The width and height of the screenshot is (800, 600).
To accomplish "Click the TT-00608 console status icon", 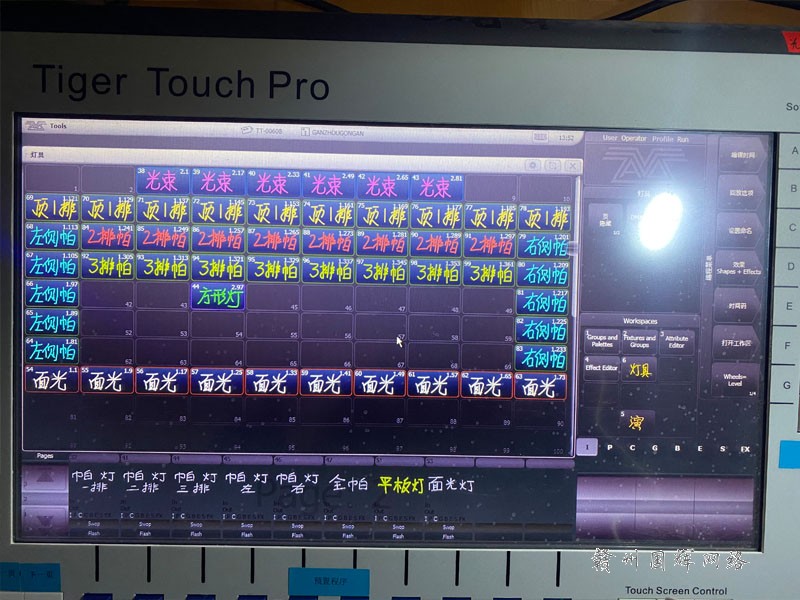I will coord(246,131).
